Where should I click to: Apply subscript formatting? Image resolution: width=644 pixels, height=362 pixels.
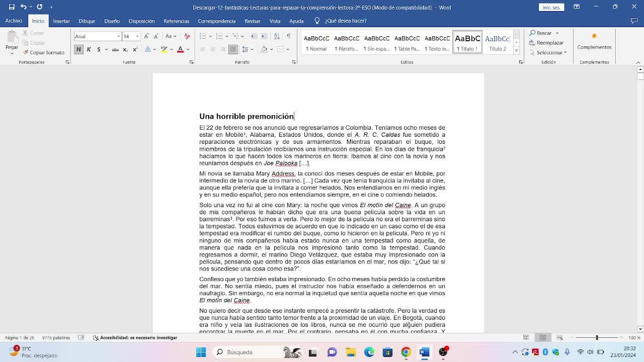[x=125, y=49]
